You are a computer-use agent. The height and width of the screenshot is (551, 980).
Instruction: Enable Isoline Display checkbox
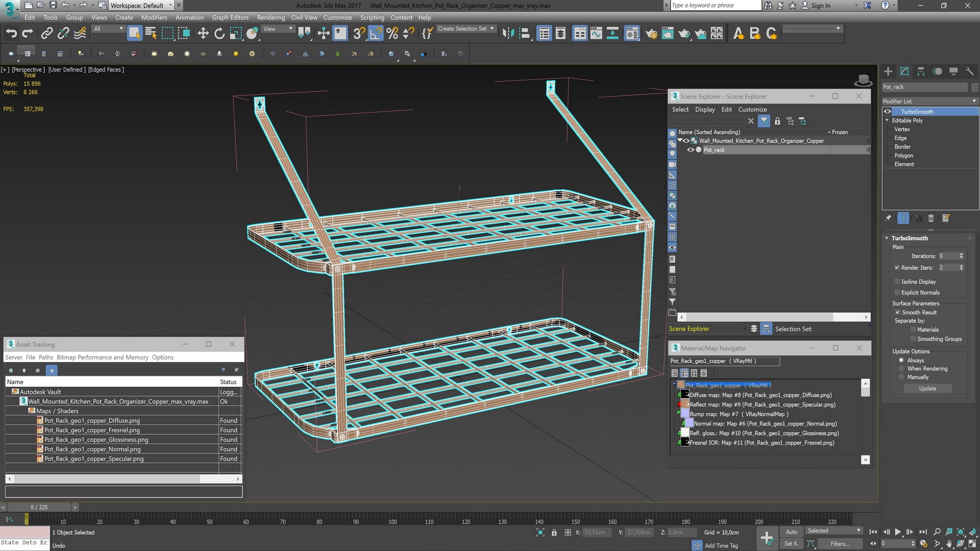click(897, 282)
